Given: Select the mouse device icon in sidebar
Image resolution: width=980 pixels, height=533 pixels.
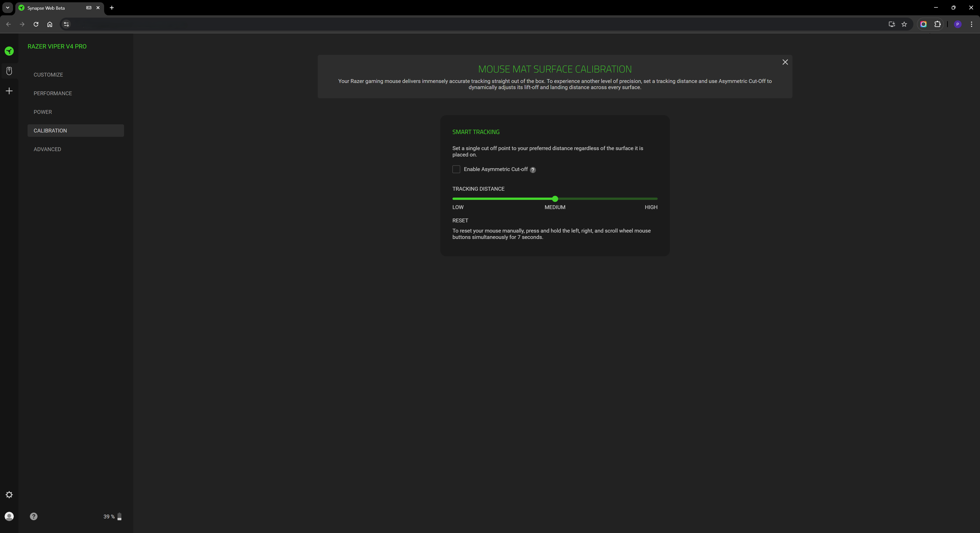Looking at the screenshot, I should click(9, 71).
